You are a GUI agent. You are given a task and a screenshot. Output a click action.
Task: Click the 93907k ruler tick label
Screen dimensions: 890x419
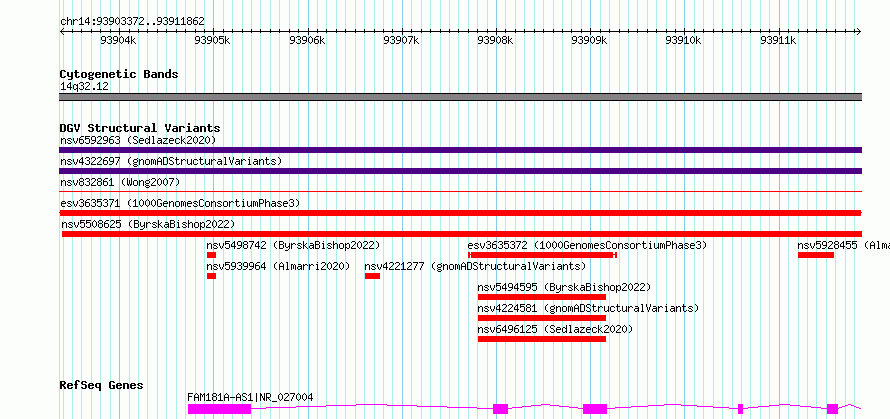click(401, 40)
